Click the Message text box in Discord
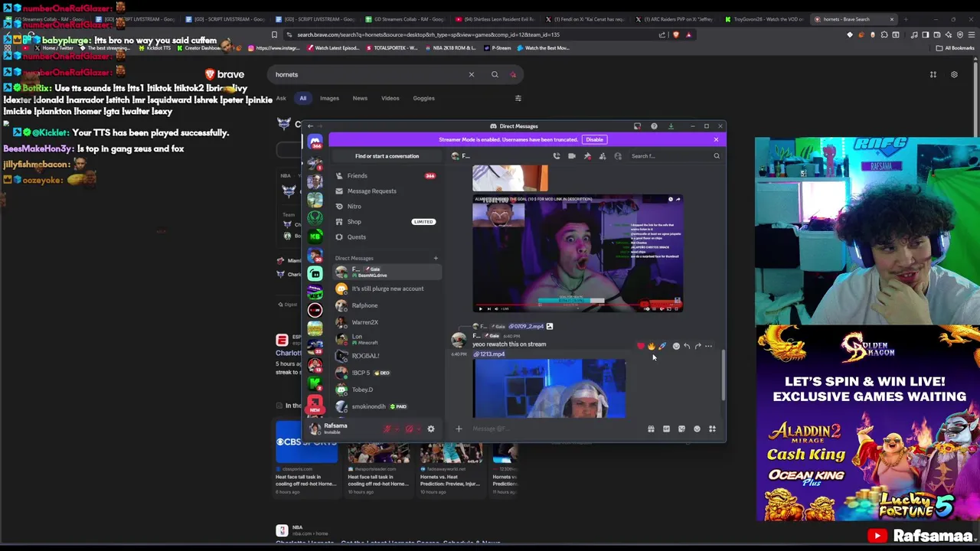Viewport: 980px width, 551px height. point(555,429)
